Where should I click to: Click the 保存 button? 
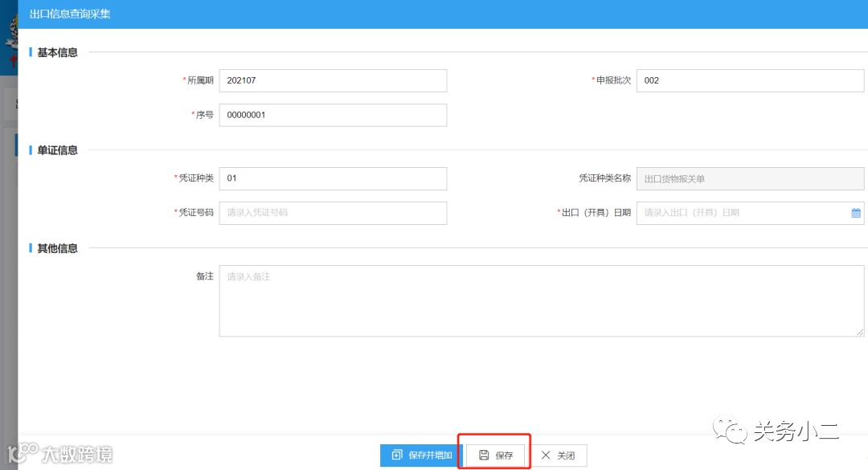(495, 455)
